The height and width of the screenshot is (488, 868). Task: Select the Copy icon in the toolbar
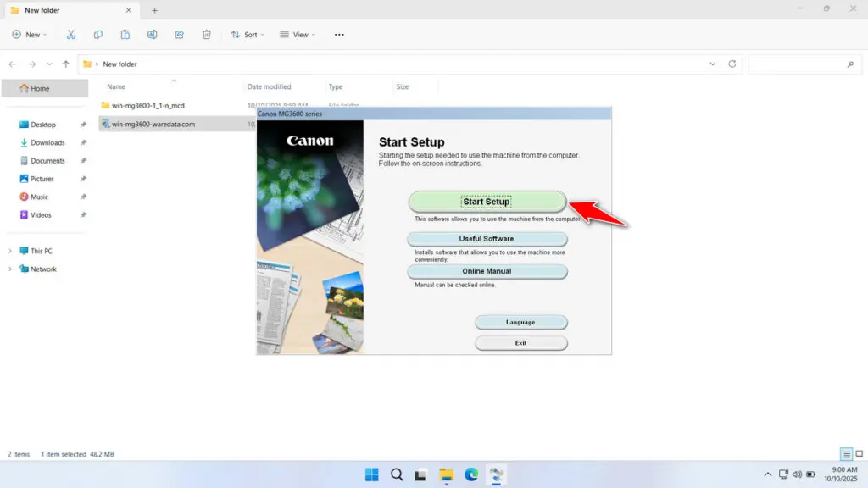[x=98, y=34]
